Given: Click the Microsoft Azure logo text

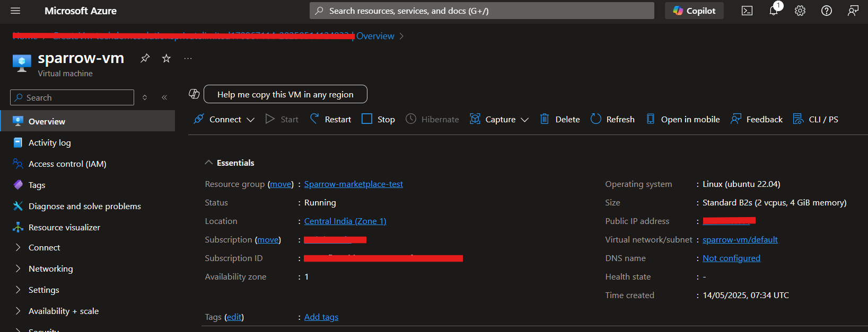Looking at the screenshot, I should tap(81, 11).
